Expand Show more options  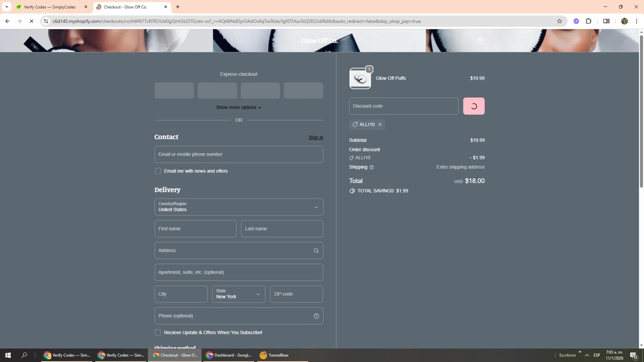pyautogui.click(x=239, y=107)
